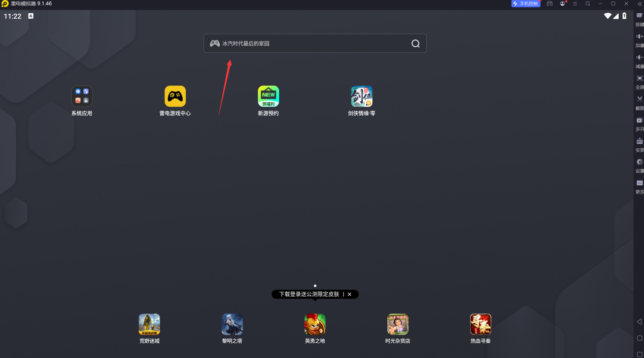Image resolution: width=644 pixels, height=358 pixels.
Task: Click the 安装 APK install icon
Action: [x=639, y=141]
